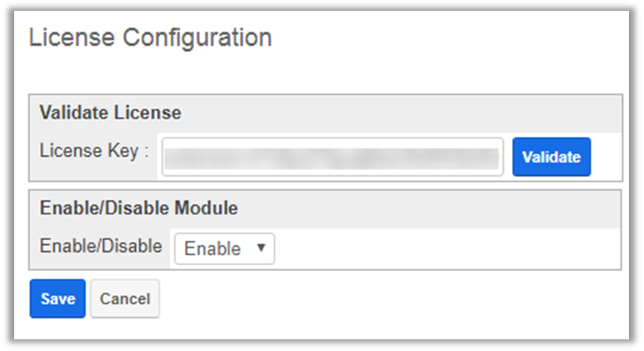Click the blue Validate button
The image size is (644, 351).
[551, 157]
